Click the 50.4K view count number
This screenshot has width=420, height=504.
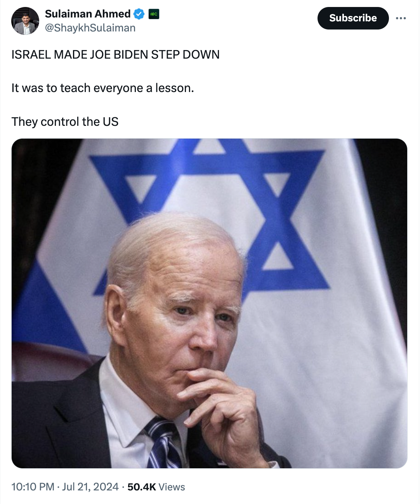click(142, 487)
